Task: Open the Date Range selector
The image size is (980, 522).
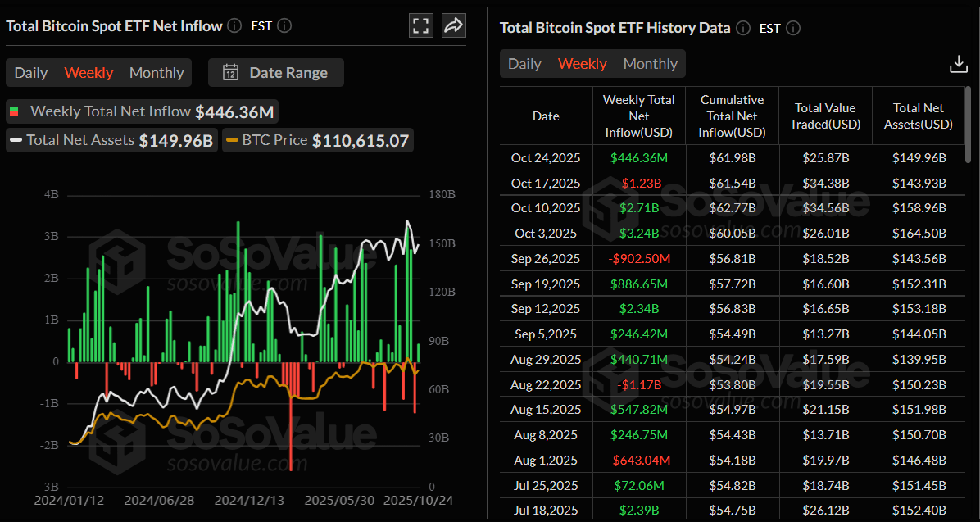Action: point(276,72)
